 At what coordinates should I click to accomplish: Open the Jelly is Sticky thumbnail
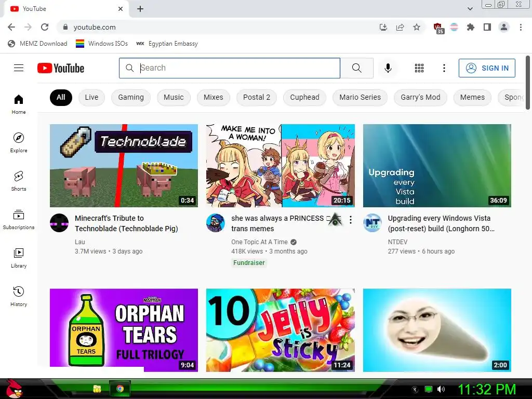280,330
